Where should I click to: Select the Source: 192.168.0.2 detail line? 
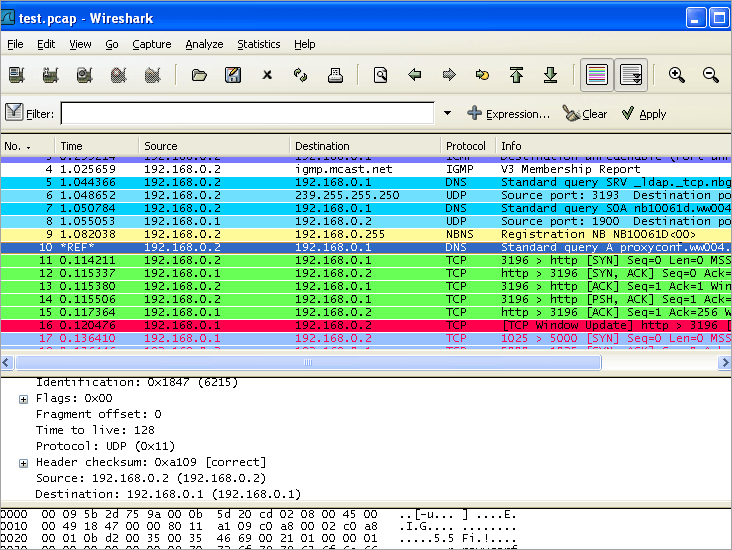pos(151,478)
